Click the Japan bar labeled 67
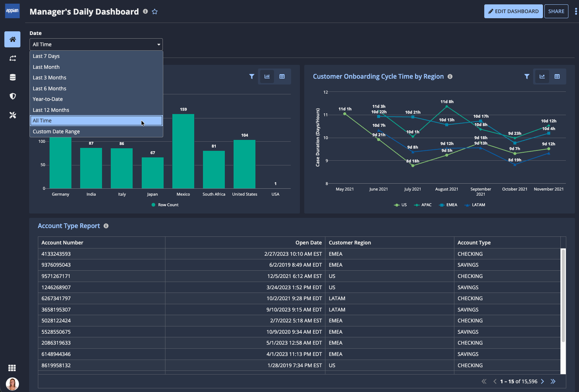Image resolution: width=579 pixels, height=392 pixels. 153,173
